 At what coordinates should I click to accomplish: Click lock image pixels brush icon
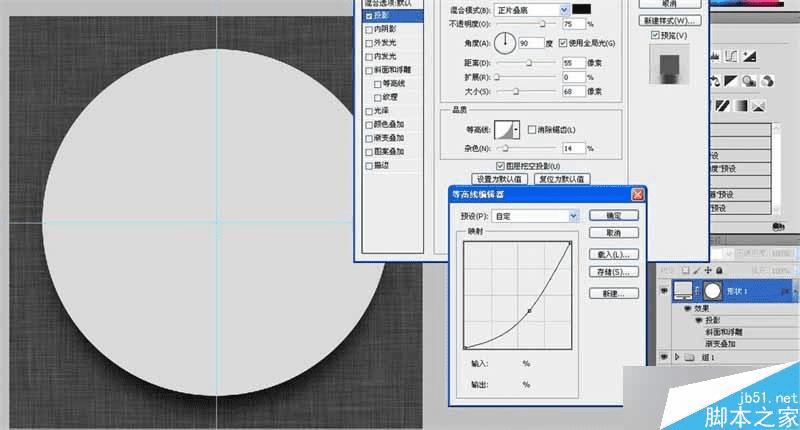(x=696, y=270)
